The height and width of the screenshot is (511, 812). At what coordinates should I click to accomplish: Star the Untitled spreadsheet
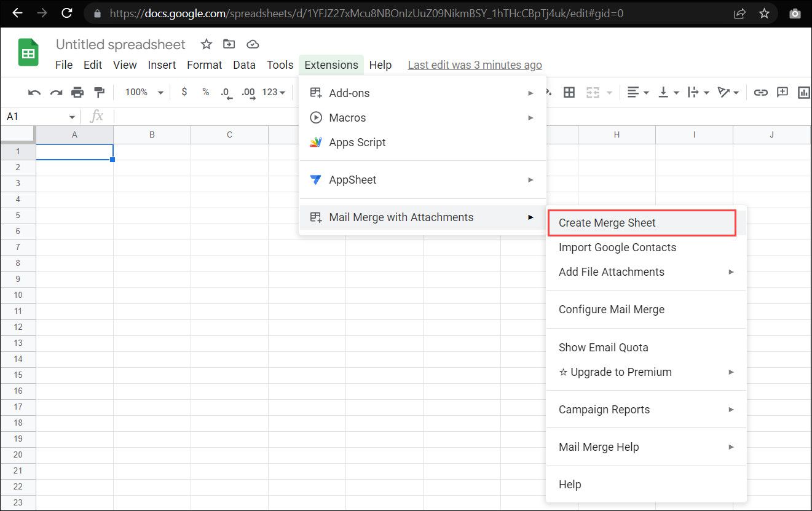[206, 44]
